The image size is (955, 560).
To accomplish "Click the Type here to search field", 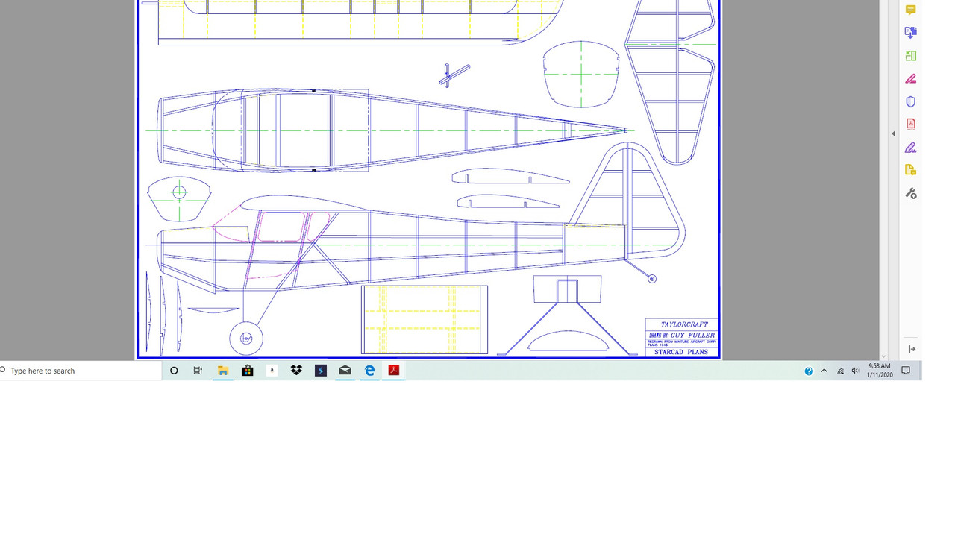I will [75, 371].
